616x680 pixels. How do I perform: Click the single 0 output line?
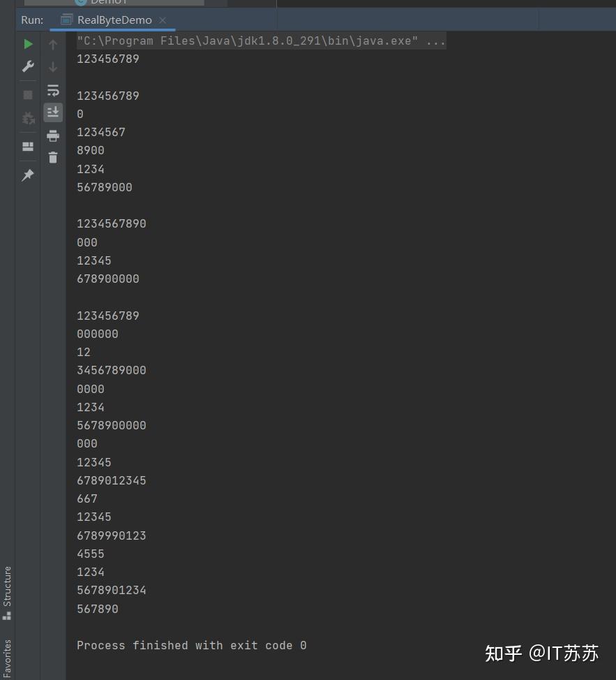pos(80,114)
